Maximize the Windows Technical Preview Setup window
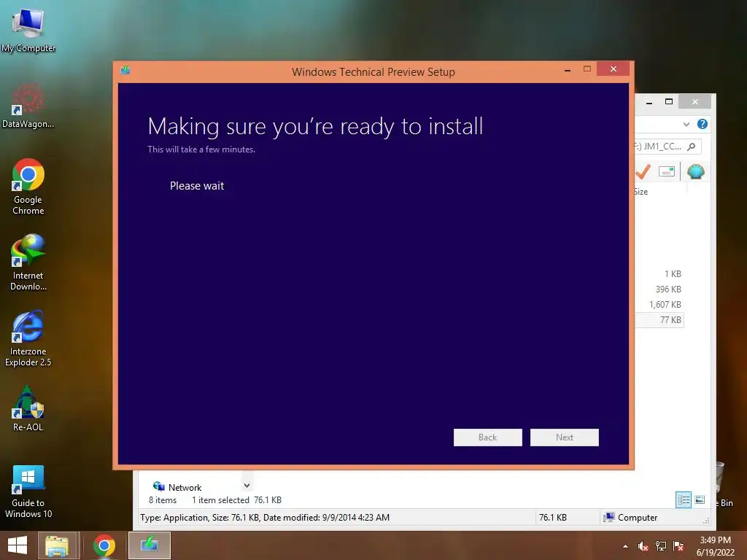The image size is (747, 560). tap(587, 69)
